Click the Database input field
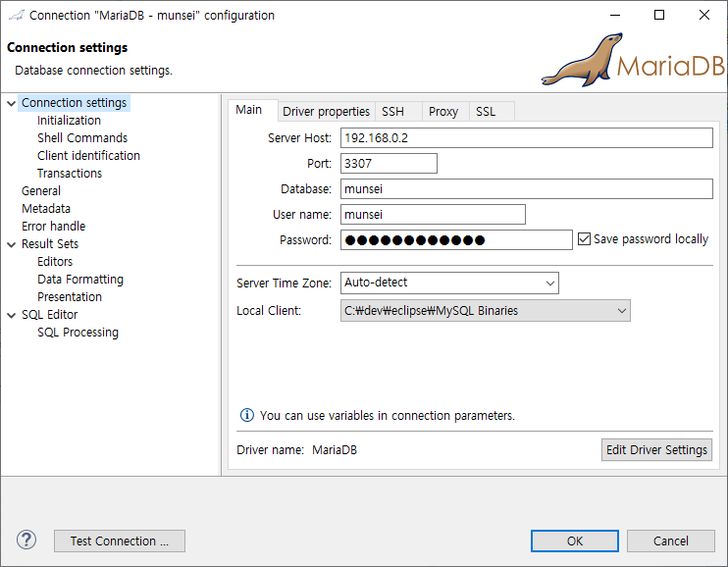Viewport: 728px width, 567px height. click(x=527, y=189)
